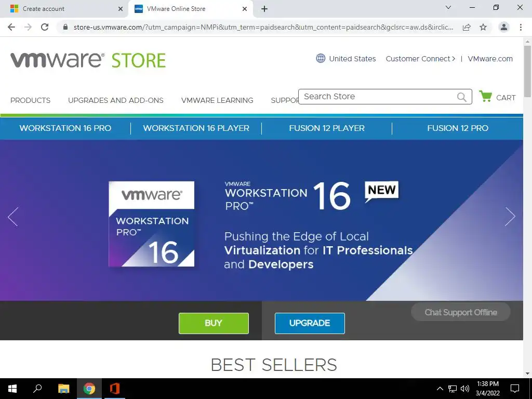
Task: Click the BEST SELLERS heading
Action: [x=273, y=365]
